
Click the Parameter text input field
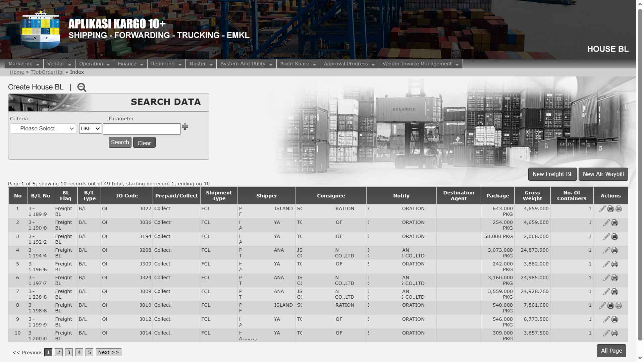142,129
